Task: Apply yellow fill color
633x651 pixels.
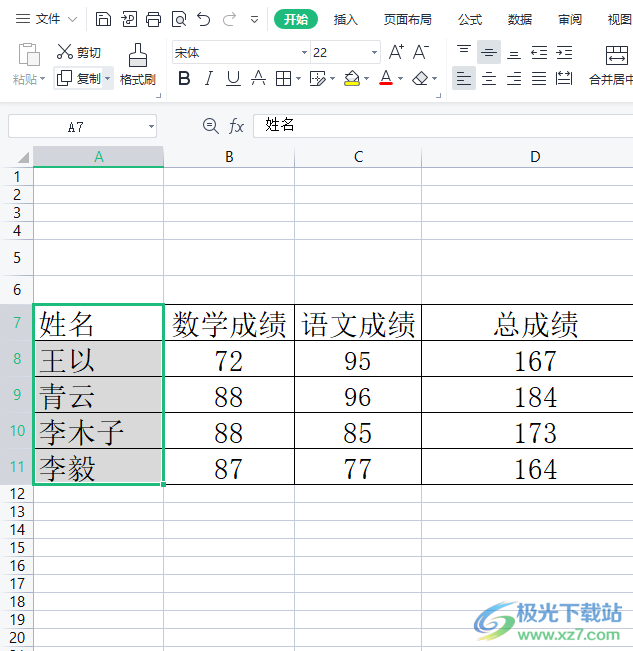Action: (x=352, y=78)
